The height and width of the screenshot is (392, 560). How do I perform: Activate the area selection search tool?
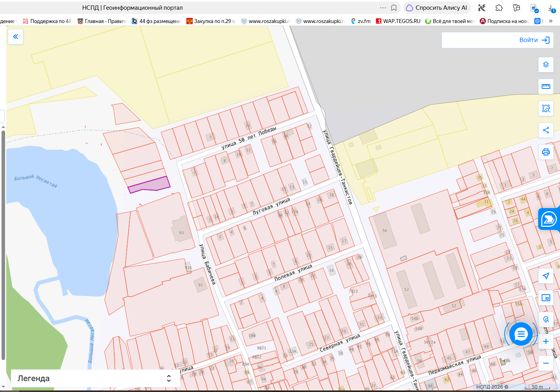click(546, 108)
